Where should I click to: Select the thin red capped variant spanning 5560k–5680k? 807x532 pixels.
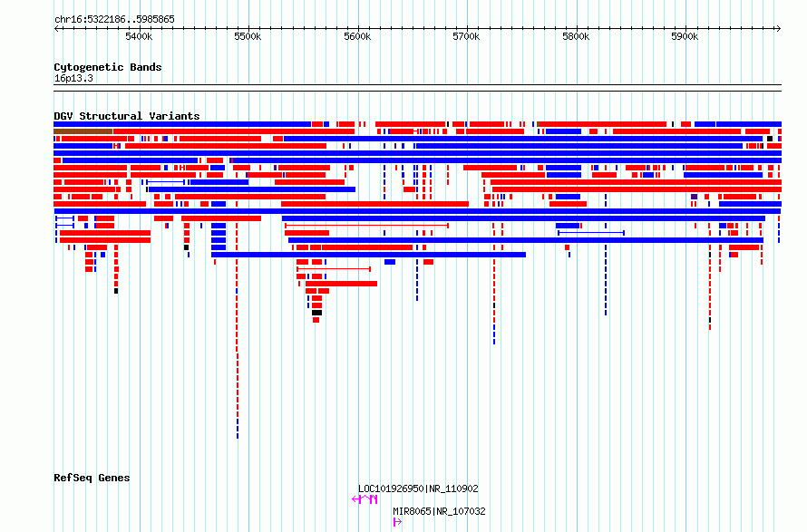[367, 226]
